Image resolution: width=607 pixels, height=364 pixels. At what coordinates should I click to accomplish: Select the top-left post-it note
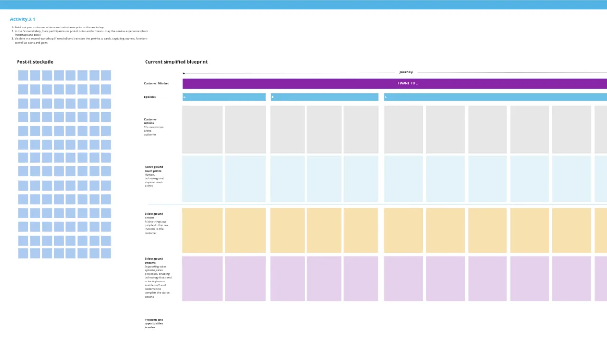[23, 74]
